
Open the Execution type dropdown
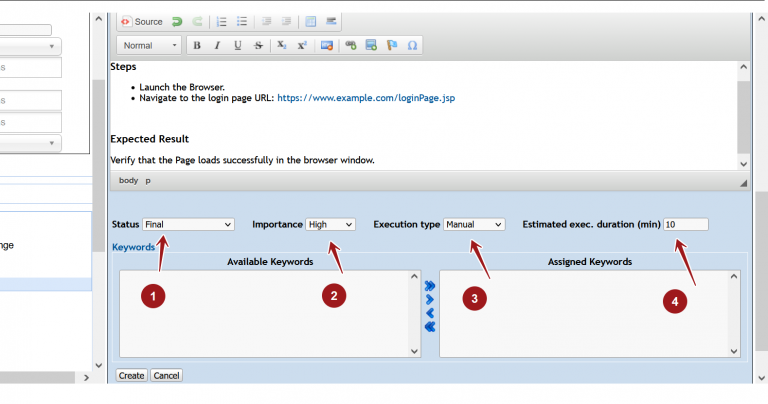pos(474,225)
